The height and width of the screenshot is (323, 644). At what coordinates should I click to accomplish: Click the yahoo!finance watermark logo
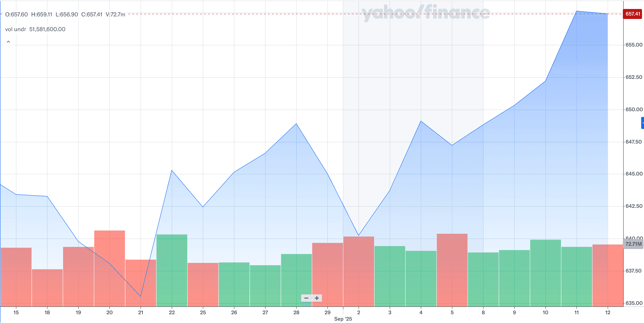click(x=425, y=13)
